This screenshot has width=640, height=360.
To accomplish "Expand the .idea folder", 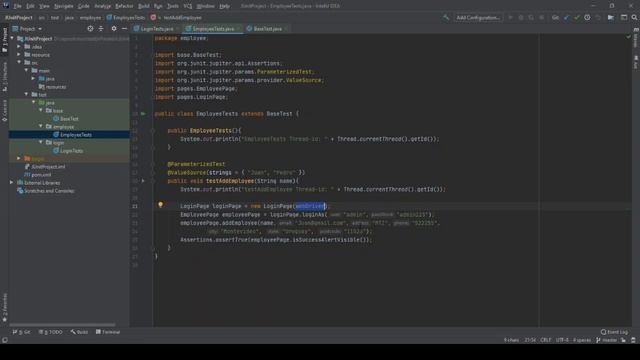I will (x=19, y=47).
